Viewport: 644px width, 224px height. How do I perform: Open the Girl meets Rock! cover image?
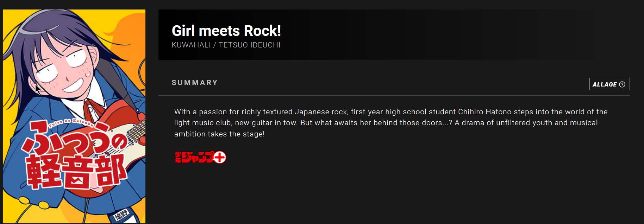tap(74, 116)
